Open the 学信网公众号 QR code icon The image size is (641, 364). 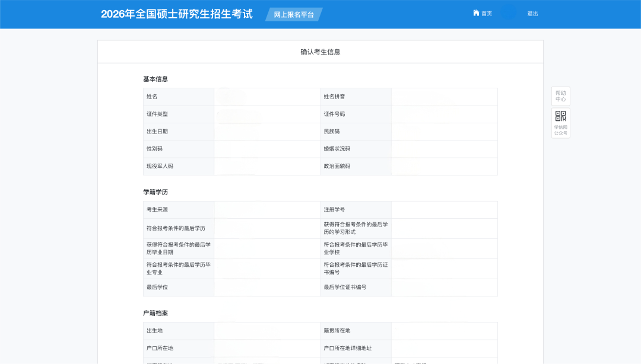pyautogui.click(x=560, y=116)
